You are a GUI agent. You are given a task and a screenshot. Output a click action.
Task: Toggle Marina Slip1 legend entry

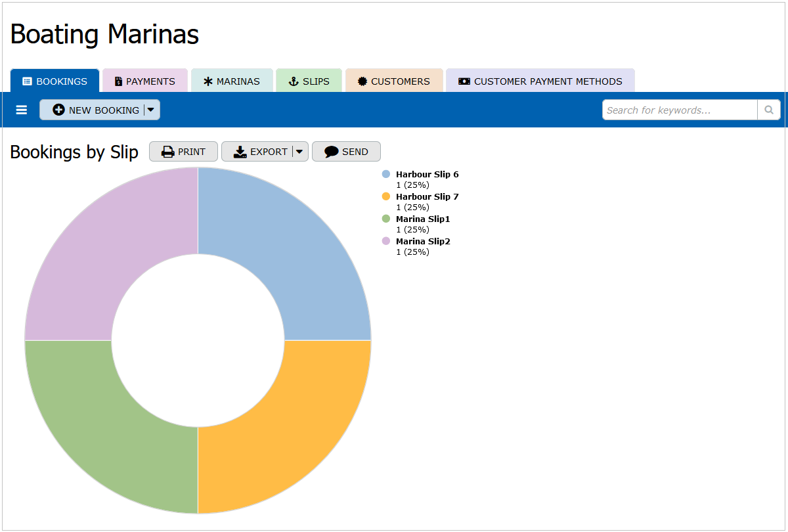click(422, 219)
